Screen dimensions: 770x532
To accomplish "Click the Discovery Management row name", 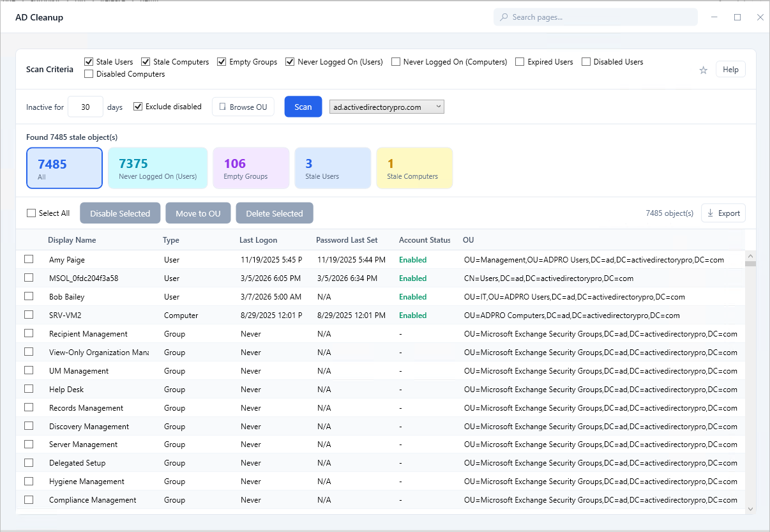I will 89,427.
